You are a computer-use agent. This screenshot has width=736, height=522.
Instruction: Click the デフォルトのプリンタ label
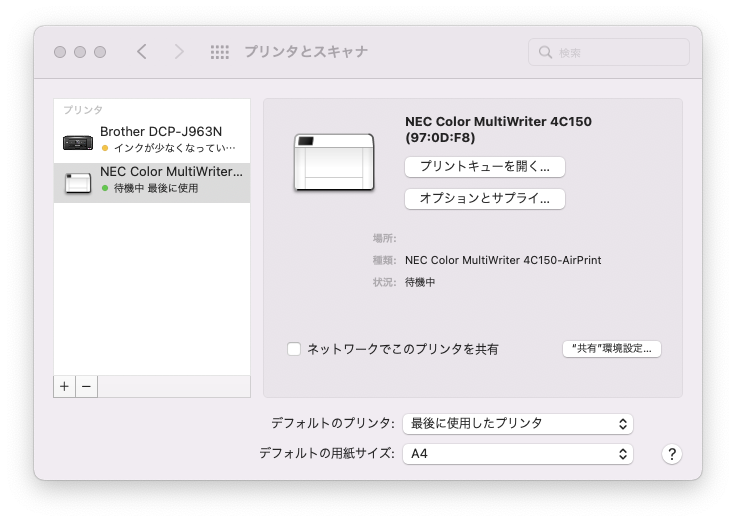pos(333,423)
